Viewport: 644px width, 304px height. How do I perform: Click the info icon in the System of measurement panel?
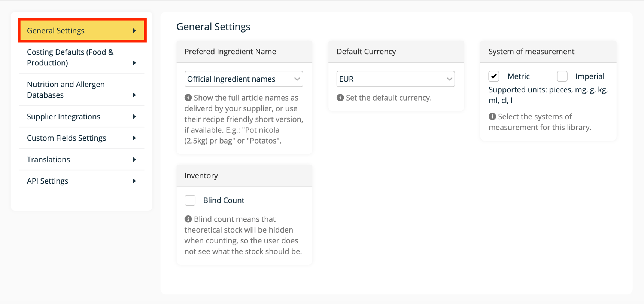point(492,116)
